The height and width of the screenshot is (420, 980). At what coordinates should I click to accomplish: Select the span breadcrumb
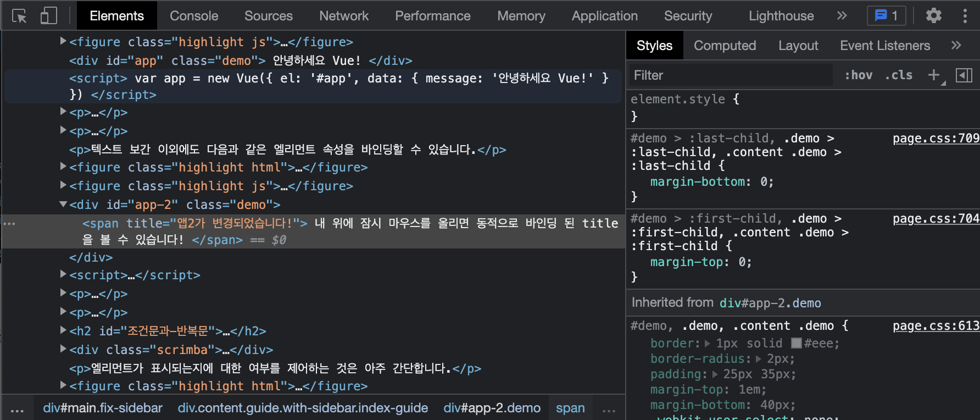570,408
